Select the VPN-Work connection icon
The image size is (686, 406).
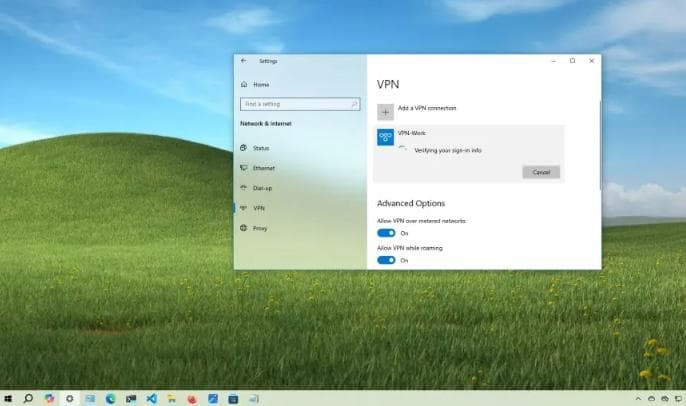click(385, 137)
